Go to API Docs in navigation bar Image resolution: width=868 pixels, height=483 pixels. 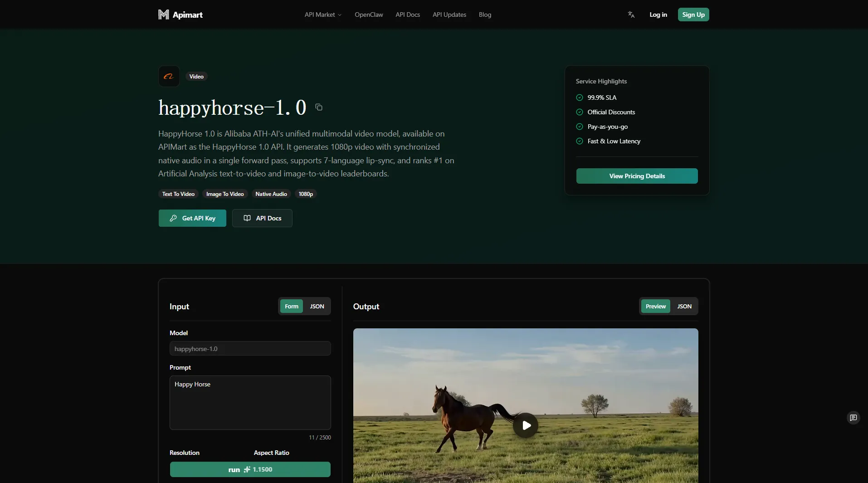[x=408, y=15]
